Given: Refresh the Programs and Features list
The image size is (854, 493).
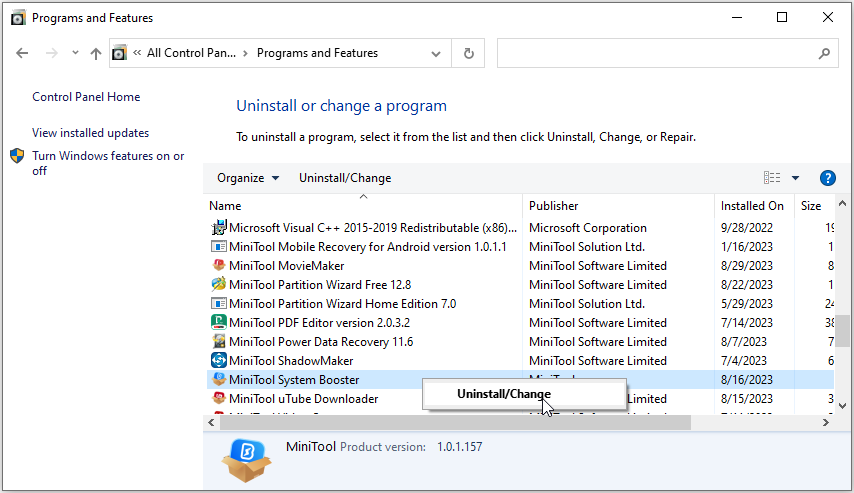Looking at the screenshot, I should coord(468,53).
